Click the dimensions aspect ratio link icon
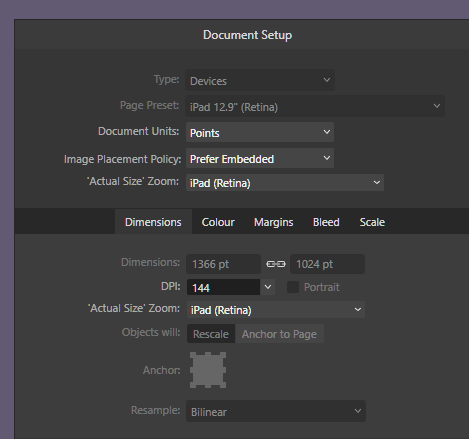Viewport: 469px width, 439px height. [x=276, y=264]
